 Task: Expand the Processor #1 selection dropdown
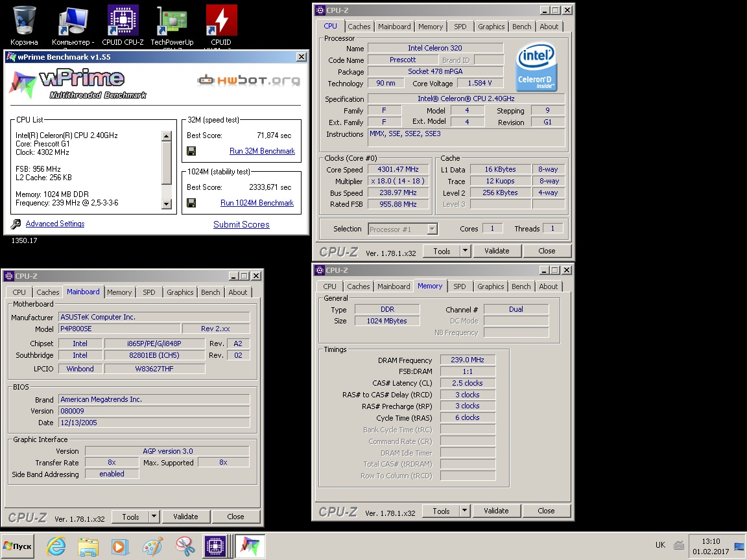click(x=432, y=229)
